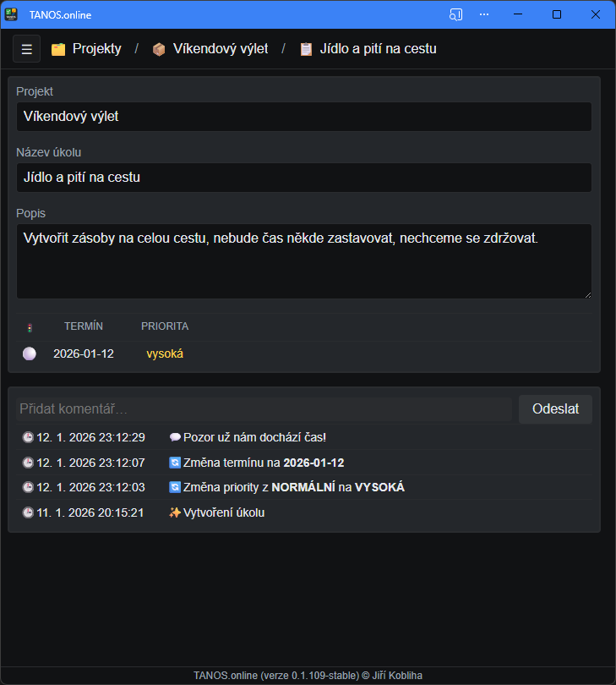Click the clock icon on the 11. 1. 2026 entry
The height and width of the screenshot is (685, 616).
pos(26,512)
